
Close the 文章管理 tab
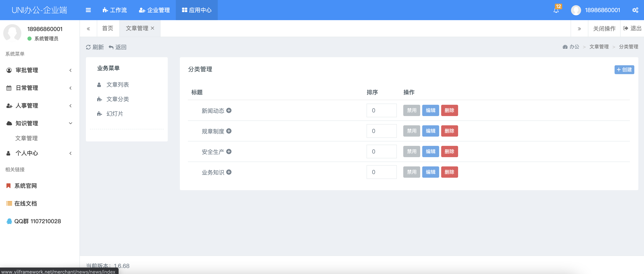tap(152, 28)
